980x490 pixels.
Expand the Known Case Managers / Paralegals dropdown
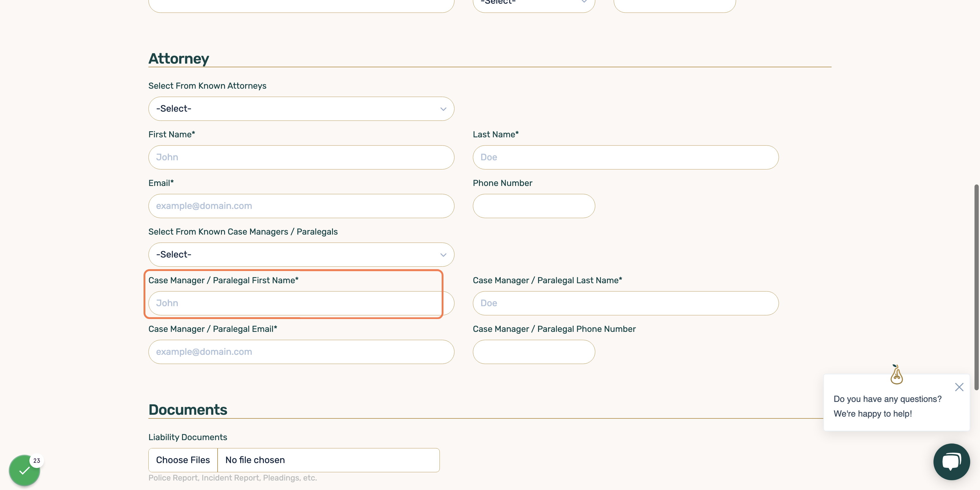click(301, 254)
